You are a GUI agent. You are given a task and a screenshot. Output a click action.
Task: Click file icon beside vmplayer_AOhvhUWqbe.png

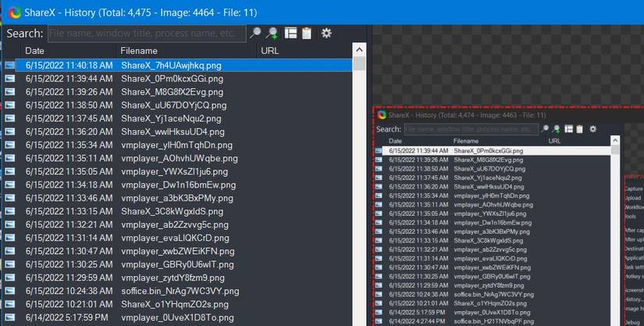[10, 158]
